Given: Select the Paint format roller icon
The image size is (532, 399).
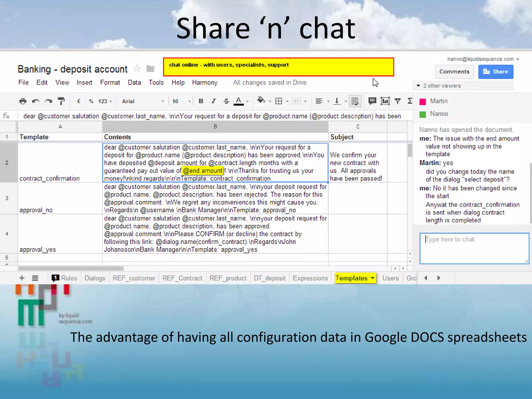Looking at the screenshot, I should (61, 101).
